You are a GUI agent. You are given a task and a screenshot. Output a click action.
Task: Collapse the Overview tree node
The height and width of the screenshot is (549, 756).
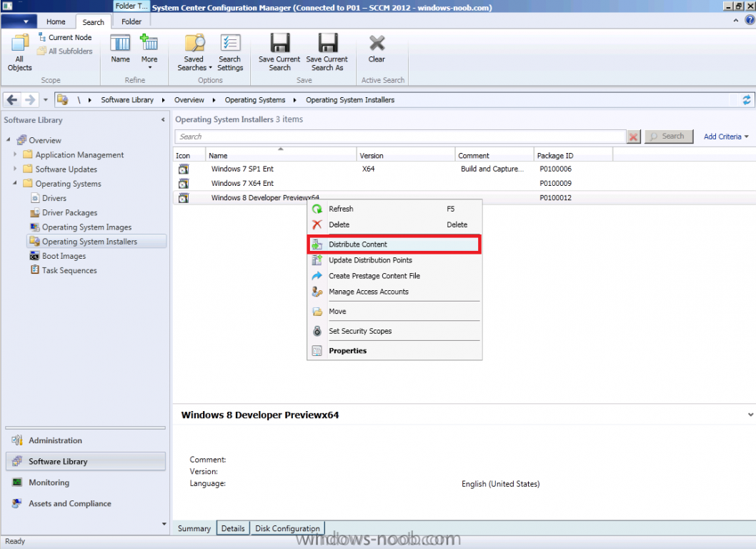8,140
